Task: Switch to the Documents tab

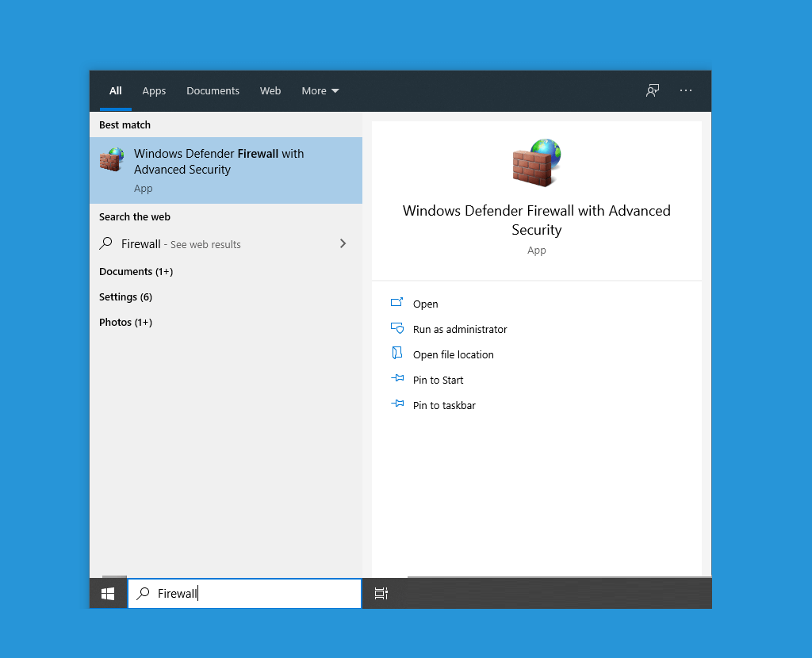Action: (x=213, y=90)
